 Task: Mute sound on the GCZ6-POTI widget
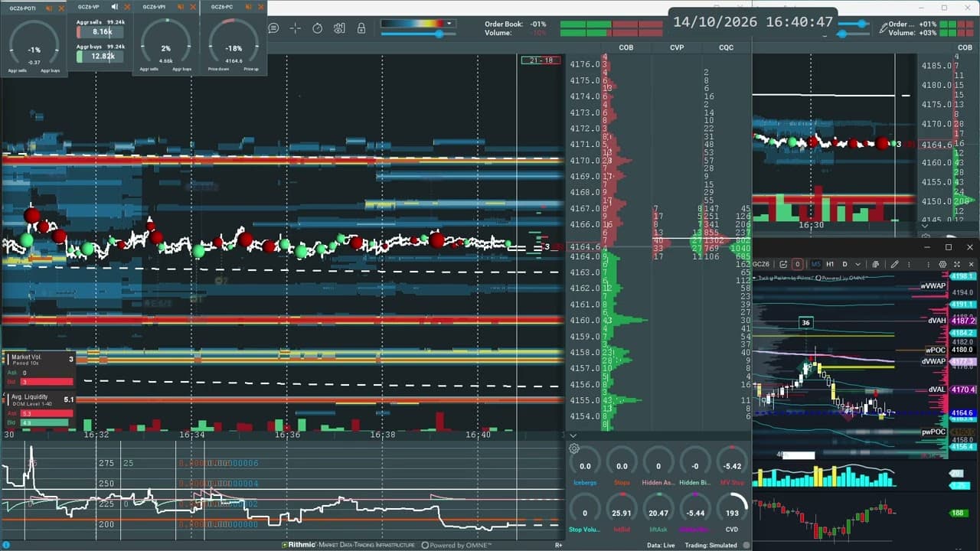pyautogui.click(x=49, y=8)
